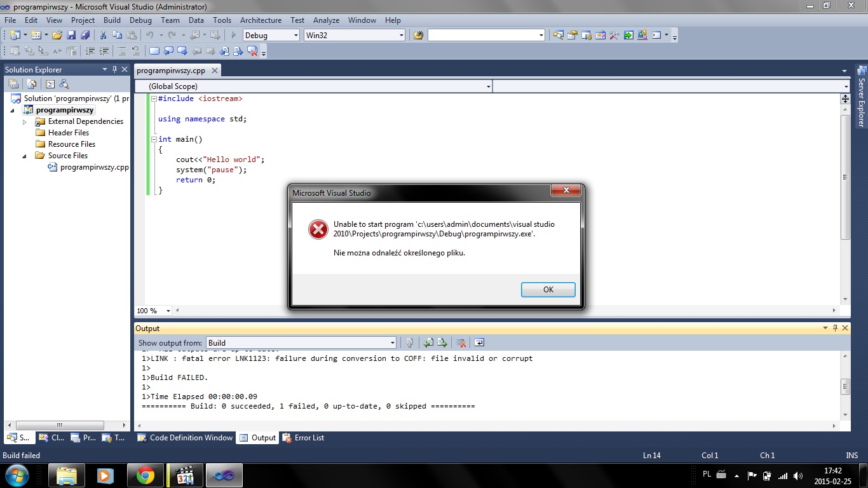Collapse the #include region outlining marker
This screenshot has width=868, height=488.
click(x=154, y=98)
